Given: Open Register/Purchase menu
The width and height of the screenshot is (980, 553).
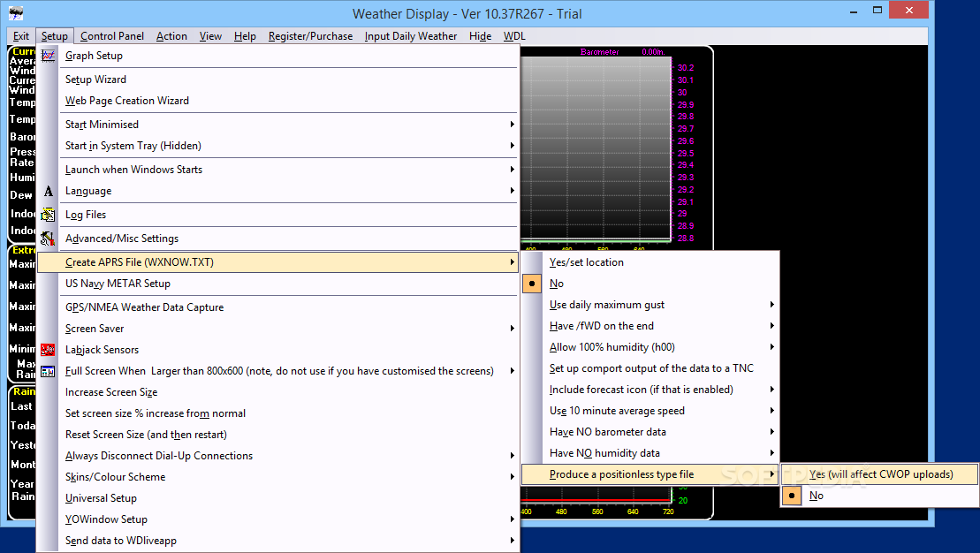Looking at the screenshot, I should point(311,36).
